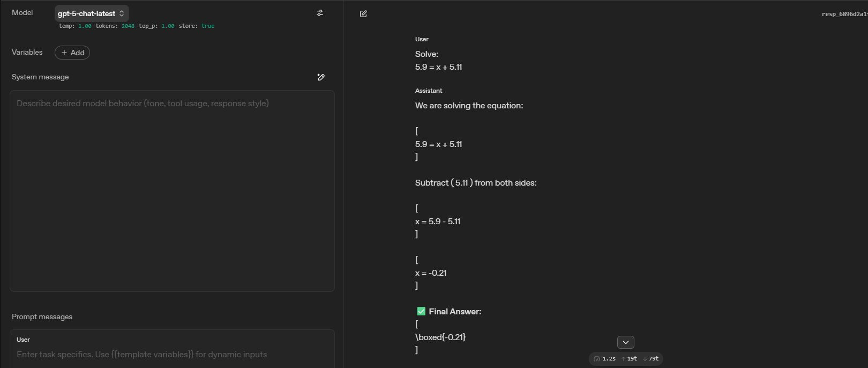Click the new chat compose icon

click(363, 14)
